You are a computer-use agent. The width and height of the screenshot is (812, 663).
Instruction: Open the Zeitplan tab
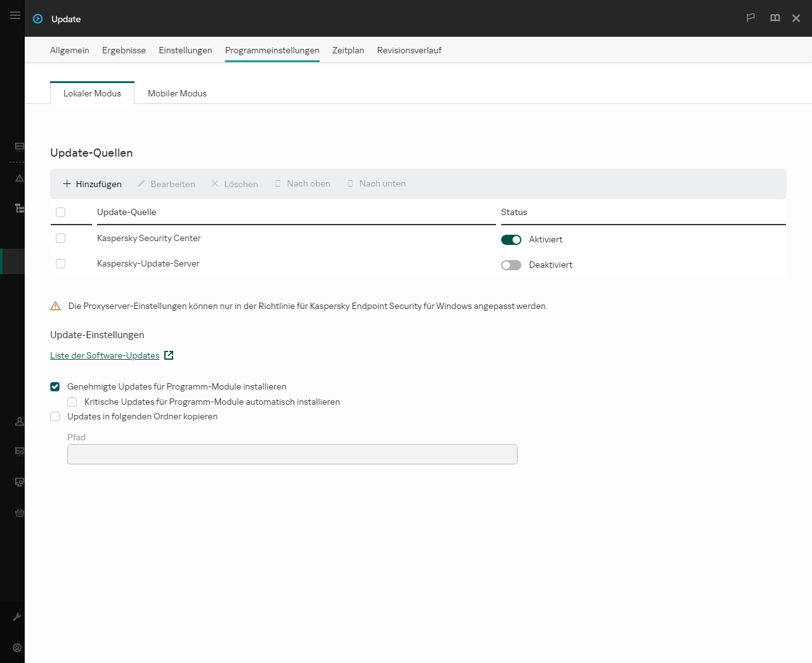pyautogui.click(x=348, y=50)
